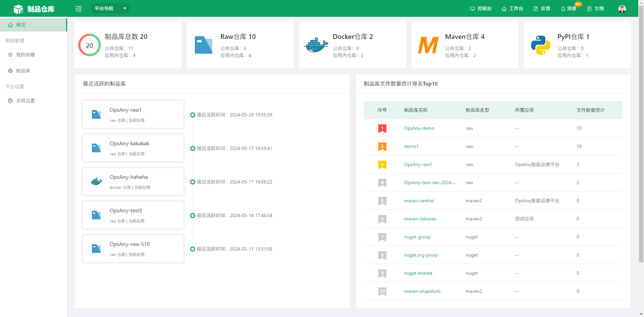The width and height of the screenshot is (644, 317).
Task: Click the Raw仓库 file icon
Action: tap(203, 45)
